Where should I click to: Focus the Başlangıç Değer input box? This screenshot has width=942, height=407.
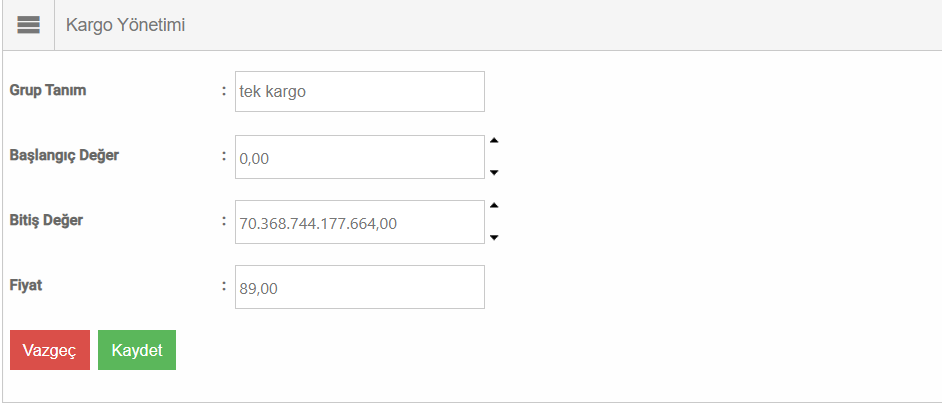[x=360, y=157]
